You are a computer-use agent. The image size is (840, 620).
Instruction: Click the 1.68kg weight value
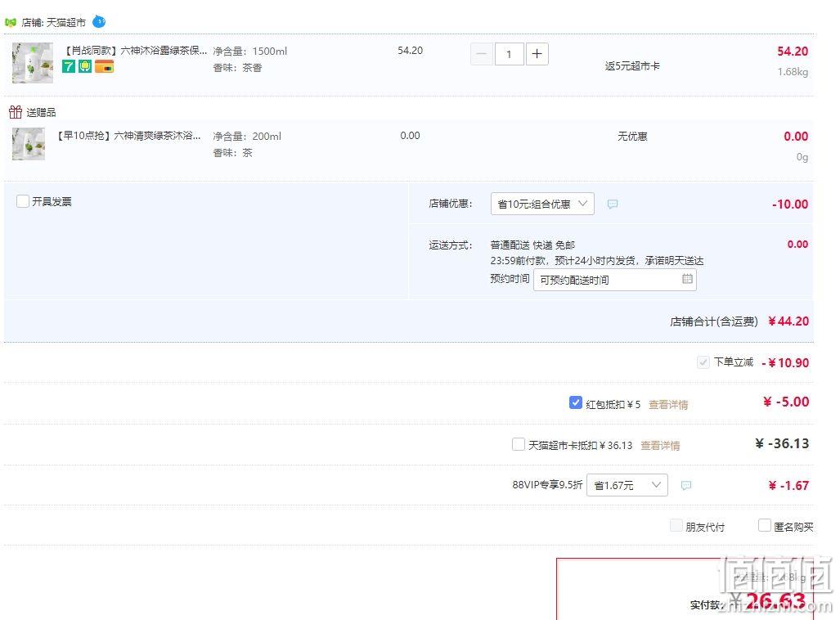point(793,72)
